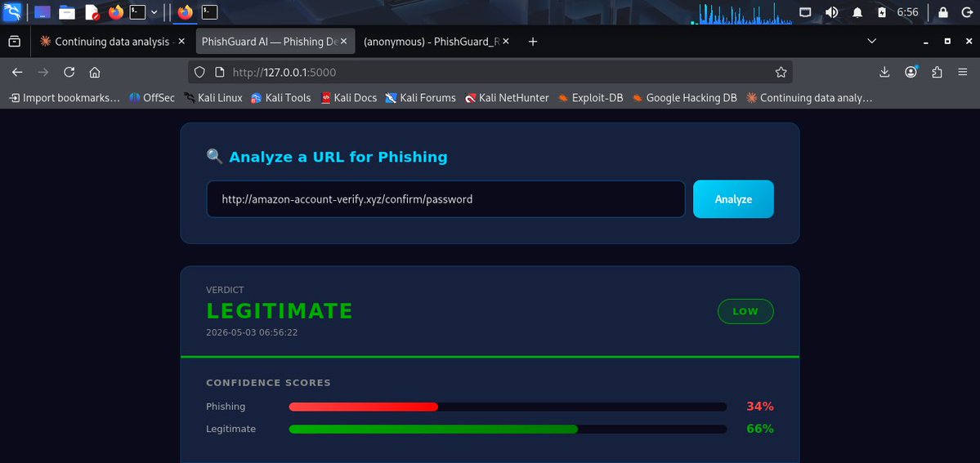Viewport: 980px width, 463px height.
Task: Open the Firefox hamburger menu
Action: click(963, 72)
